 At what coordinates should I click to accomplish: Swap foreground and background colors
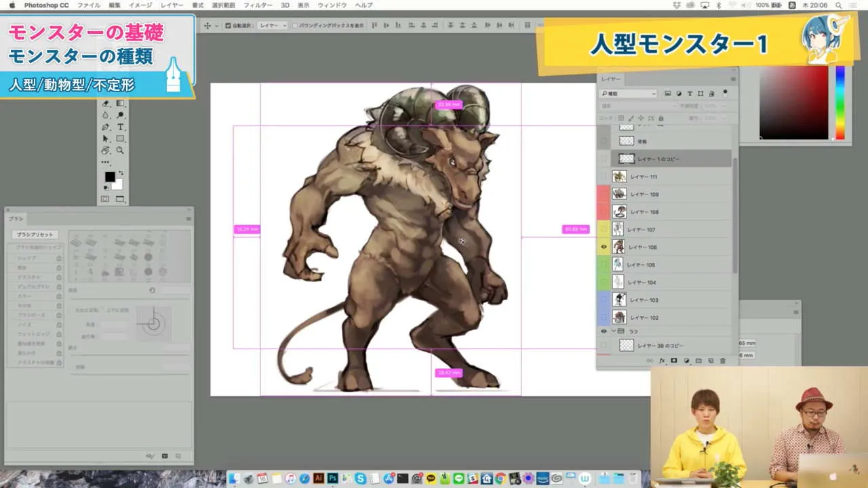121,171
